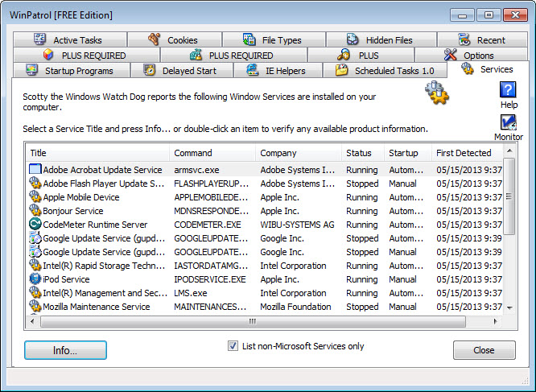Click the Bonjour Service gear icon

coord(35,211)
